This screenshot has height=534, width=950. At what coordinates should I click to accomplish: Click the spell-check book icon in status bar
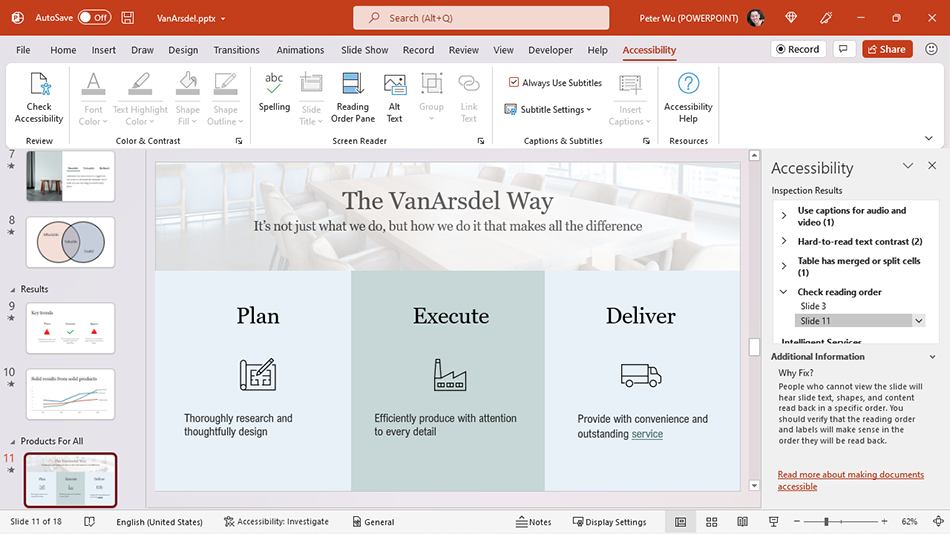[x=89, y=521]
